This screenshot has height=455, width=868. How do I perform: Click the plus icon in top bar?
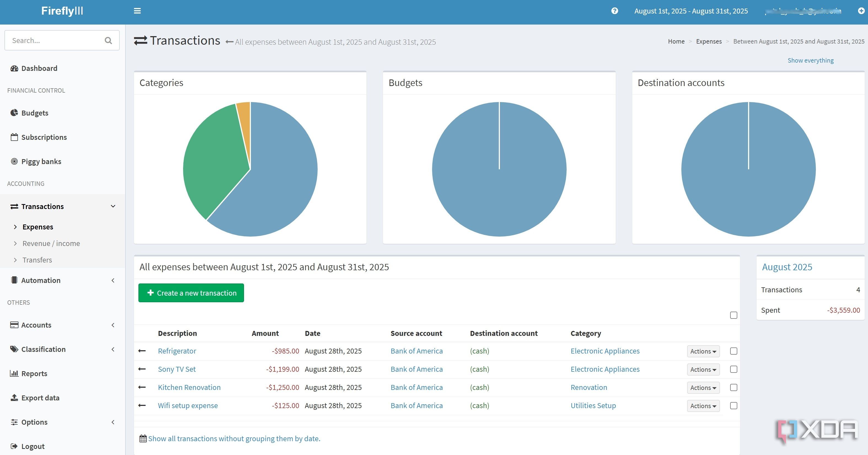[x=861, y=11]
